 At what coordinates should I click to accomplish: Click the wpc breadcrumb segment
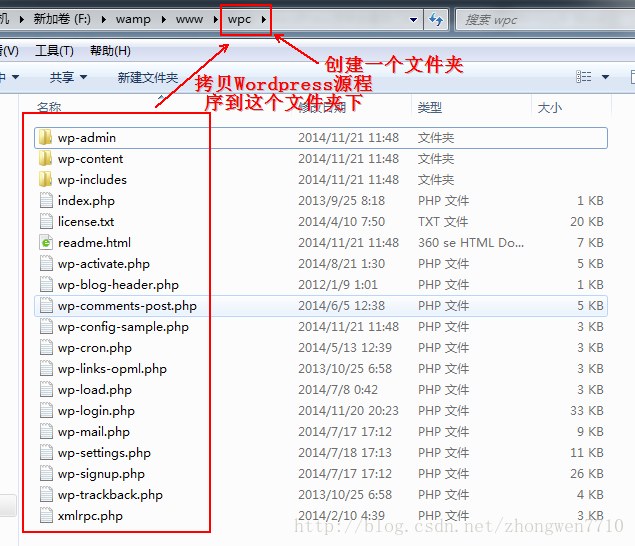coord(239,19)
